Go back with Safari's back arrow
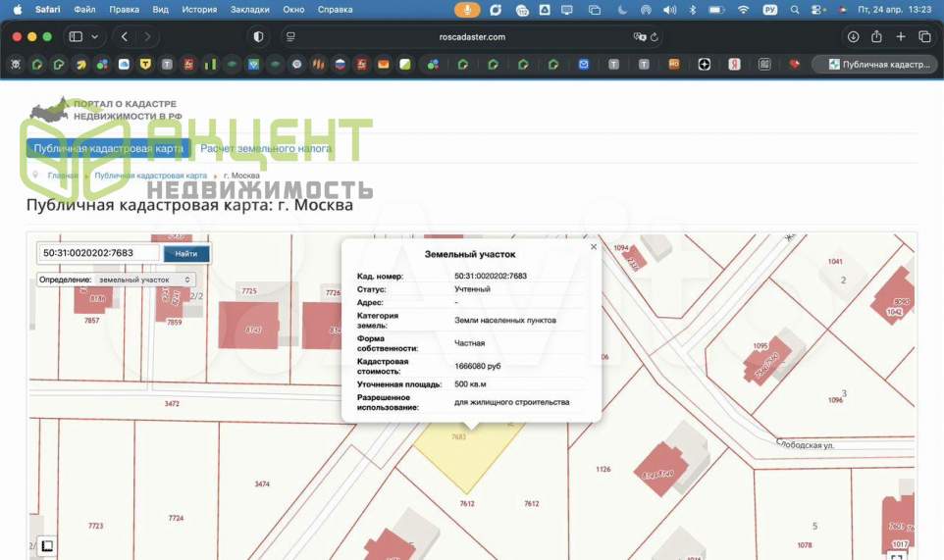Viewport: 944px width, 560px height. pyautogui.click(x=125, y=36)
